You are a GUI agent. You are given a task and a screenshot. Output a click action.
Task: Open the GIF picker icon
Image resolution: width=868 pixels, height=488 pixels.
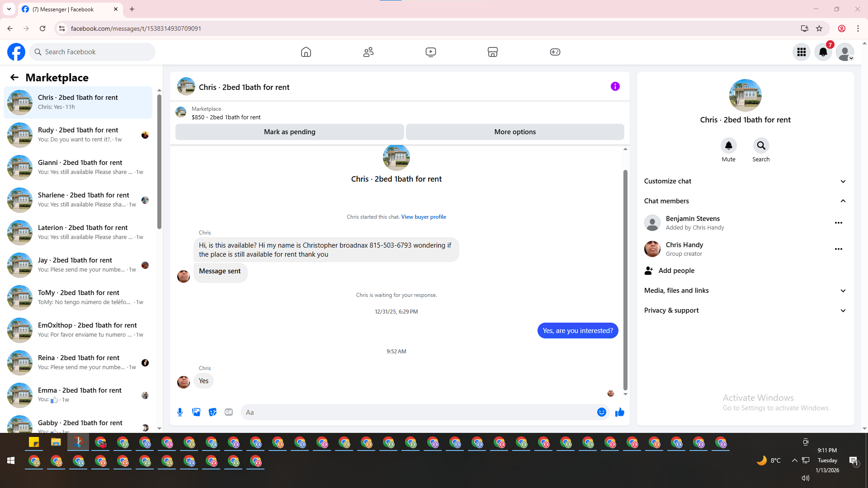click(x=229, y=412)
